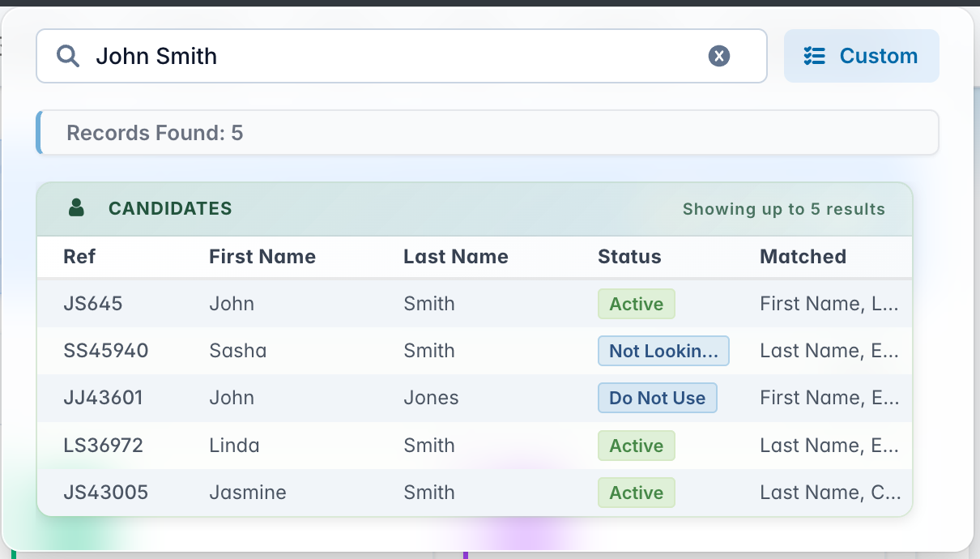Viewport: 980px width, 559px height.
Task: Click the Records Found: 5 banner
Action: click(488, 133)
